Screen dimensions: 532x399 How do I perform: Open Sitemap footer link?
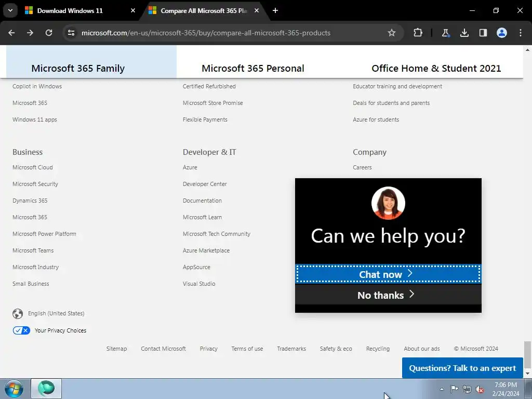(116, 349)
